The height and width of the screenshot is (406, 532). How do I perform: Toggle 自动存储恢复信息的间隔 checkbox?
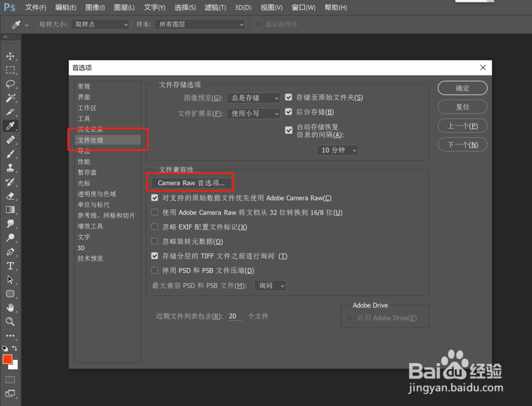pyautogui.click(x=289, y=130)
